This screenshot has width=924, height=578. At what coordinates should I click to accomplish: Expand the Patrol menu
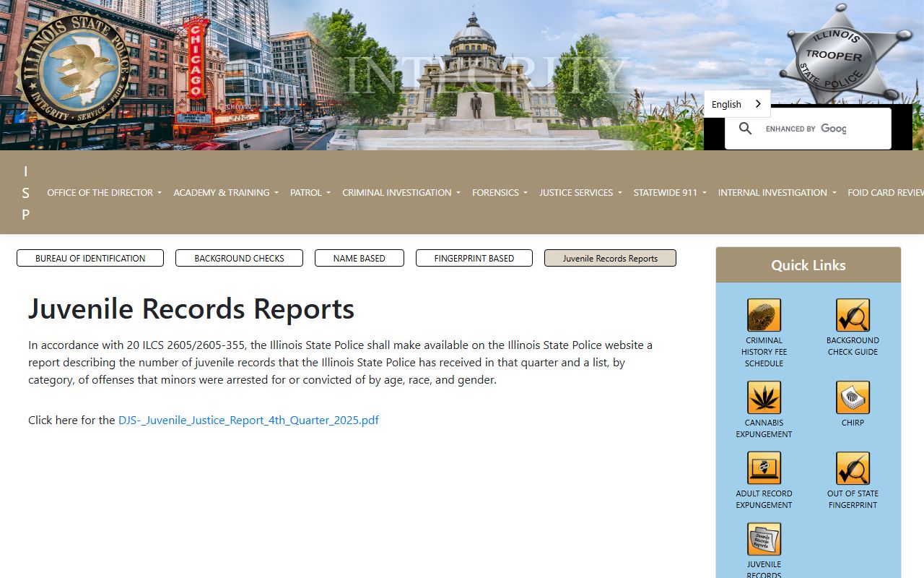click(310, 192)
